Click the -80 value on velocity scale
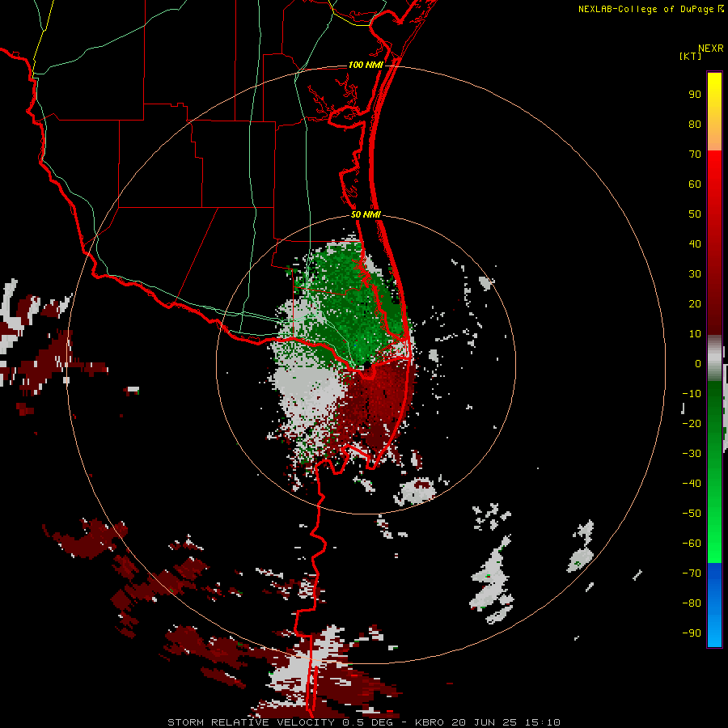Screen dimensions: 728x728 (692, 603)
